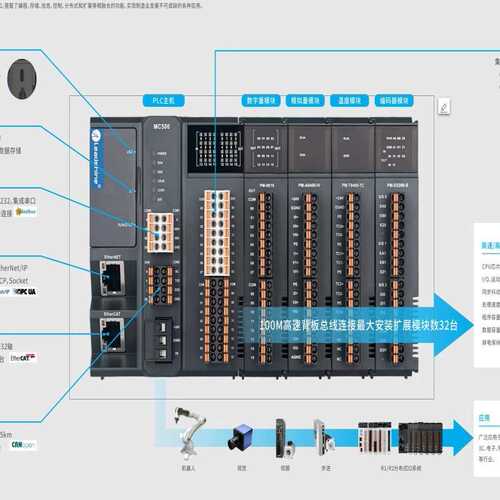Screen dimensions: 500x500
Task: Click the R1/R2 distributed IO caption
Action: 401,468
